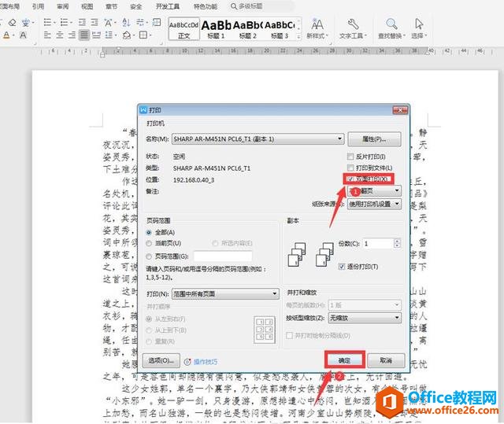The width and height of the screenshot is (504, 424).
Task: Click the 取消 cancel button
Action: [x=386, y=360]
